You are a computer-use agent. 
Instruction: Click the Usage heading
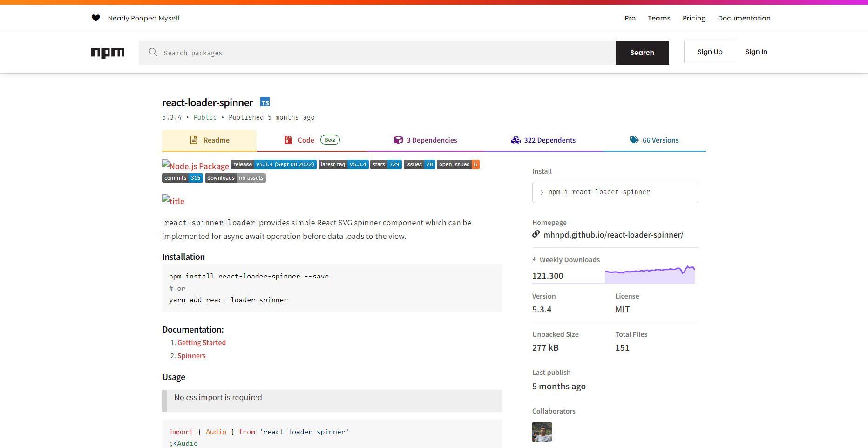174,377
